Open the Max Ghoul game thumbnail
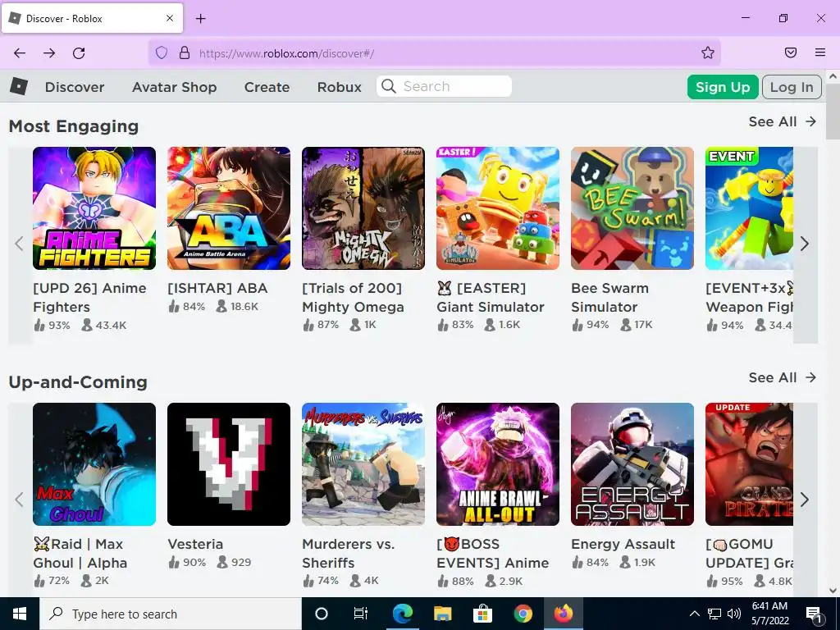Viewport: 840px width, 630px height. click(94, 464)
